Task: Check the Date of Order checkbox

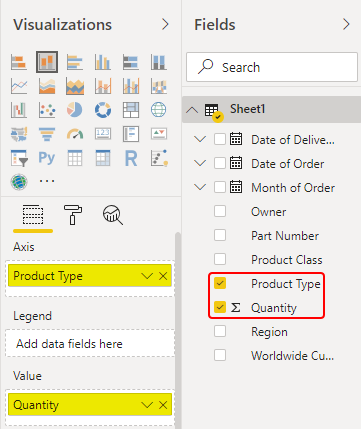Action: (x=220, y=163)
